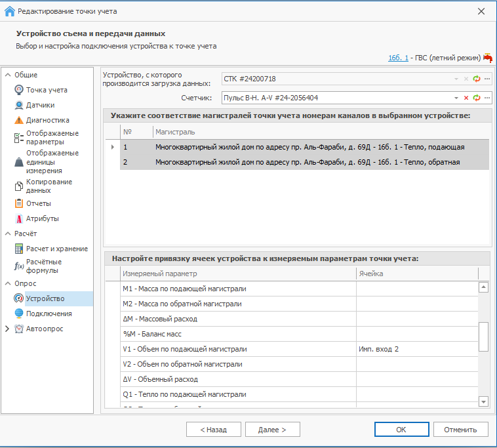Open Отображаемые параметры page
The width and height of the screenshot is (497, 448).
[x=52, y=137]
